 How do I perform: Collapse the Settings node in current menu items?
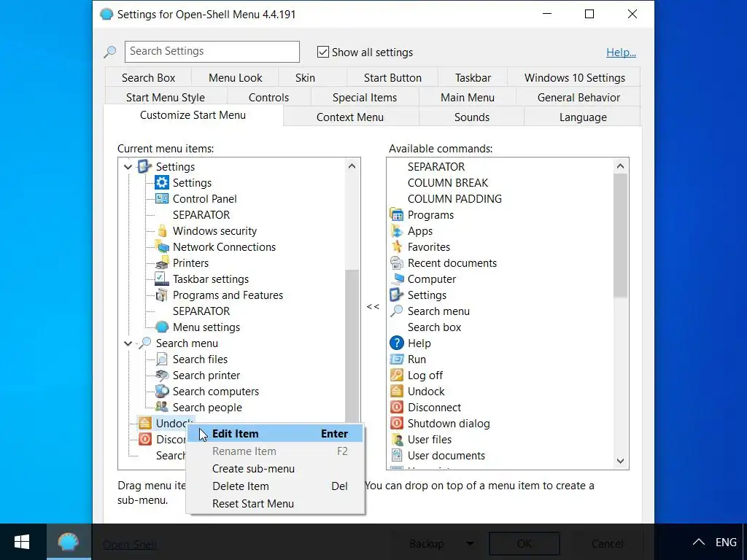point(128,167)
